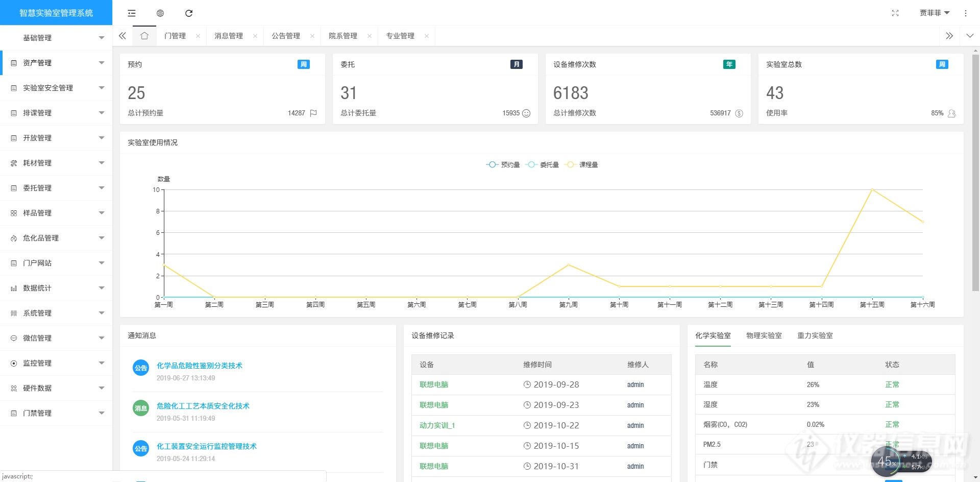Click the globe icon in top toolbar

coord(160,13)
